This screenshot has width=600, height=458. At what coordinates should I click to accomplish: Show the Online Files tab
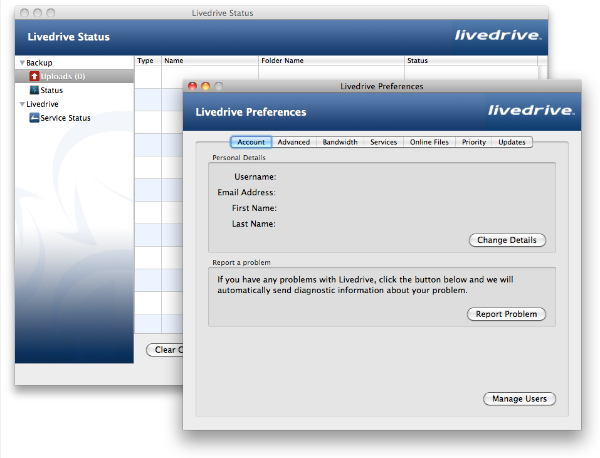tap(429, 142)
